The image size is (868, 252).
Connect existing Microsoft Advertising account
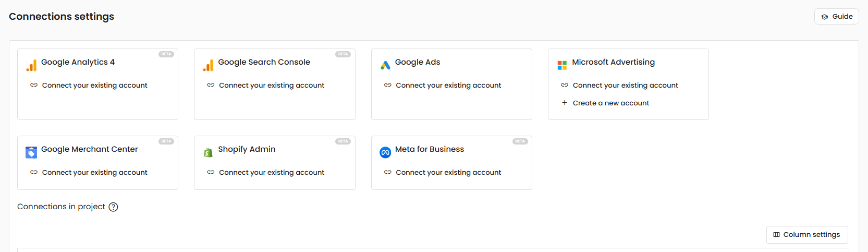tap(625, 86)
